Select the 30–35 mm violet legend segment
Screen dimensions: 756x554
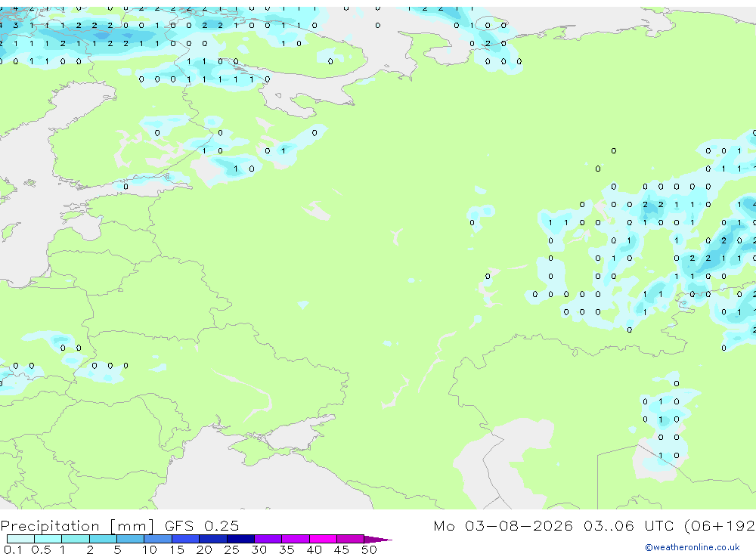click(x=268, y=539)
